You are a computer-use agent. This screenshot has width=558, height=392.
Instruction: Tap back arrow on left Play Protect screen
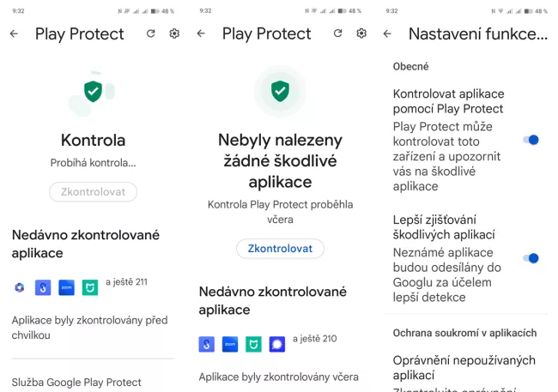[x=14, y=33]
